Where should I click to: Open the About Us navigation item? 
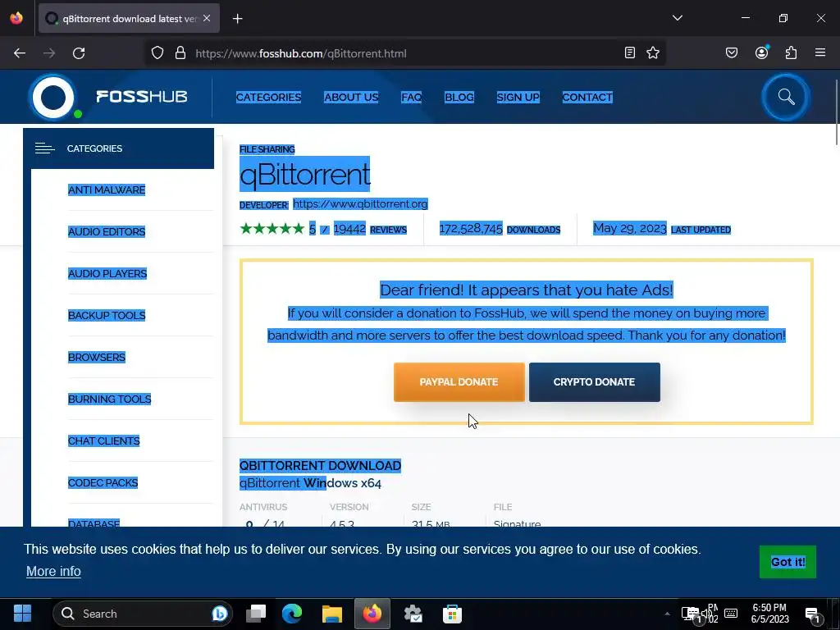click(x=351, y=97)
